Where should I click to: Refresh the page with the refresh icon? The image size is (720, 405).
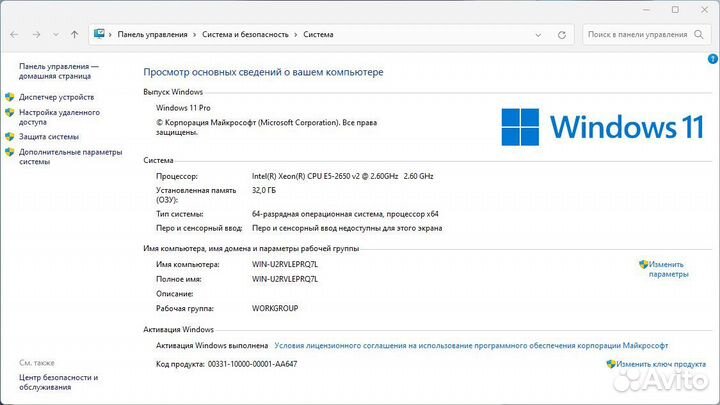tap(562, 35)
